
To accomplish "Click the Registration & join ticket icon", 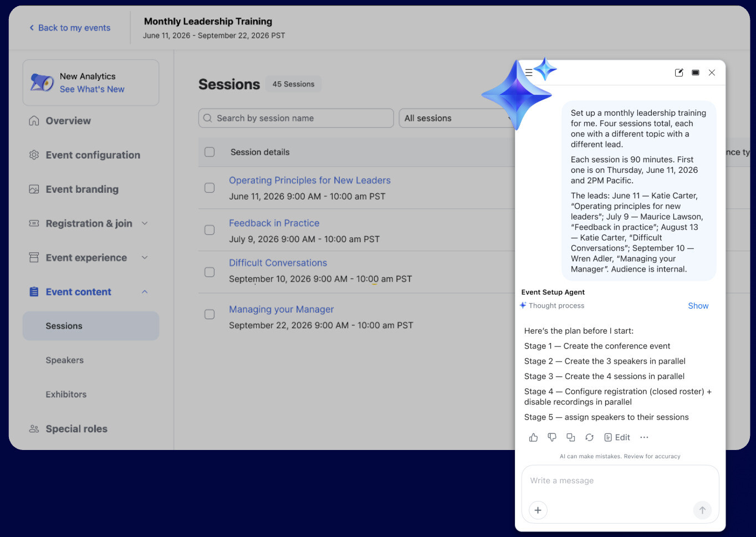I will [x=34, y=223].
